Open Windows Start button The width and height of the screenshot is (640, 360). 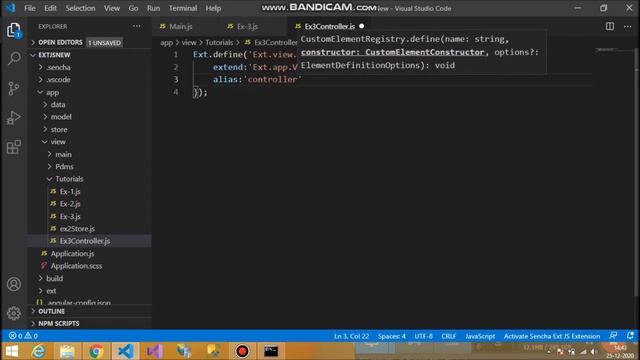click(x=11, y=351)
